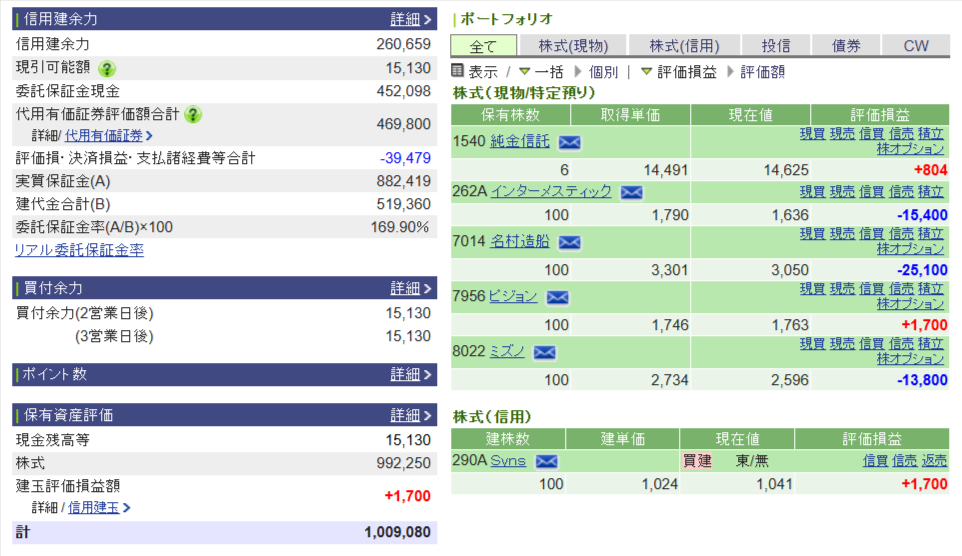962x556 pixels.
Task: Open the help icon beside 代用有価証券評価額合計
Action: pos(193,114)
